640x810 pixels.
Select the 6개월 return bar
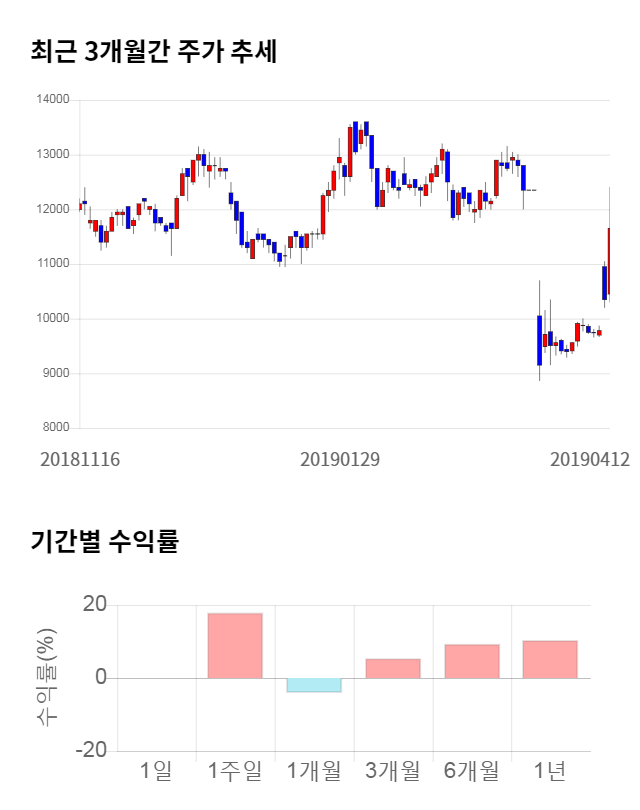click(472, 661)
